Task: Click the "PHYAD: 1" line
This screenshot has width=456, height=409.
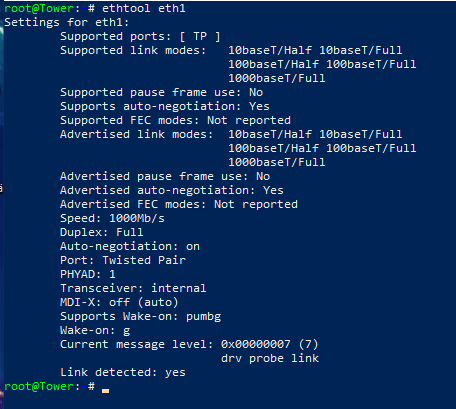Action: (88, 274)
